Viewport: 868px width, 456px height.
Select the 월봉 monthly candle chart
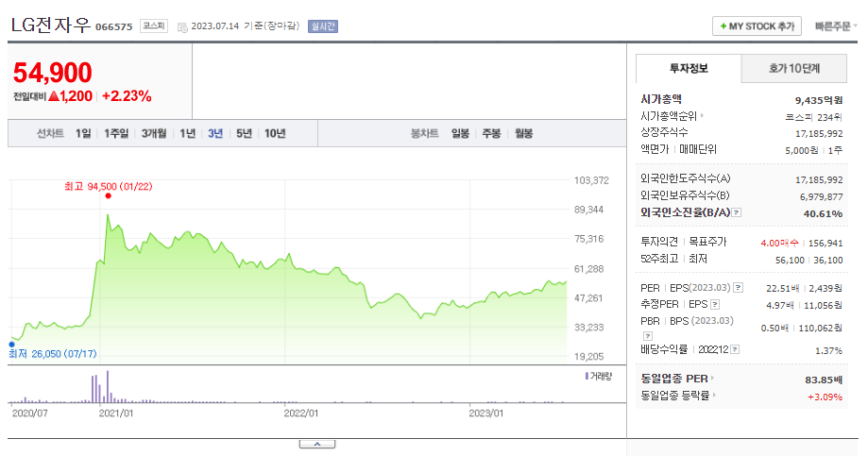(523, 133)
